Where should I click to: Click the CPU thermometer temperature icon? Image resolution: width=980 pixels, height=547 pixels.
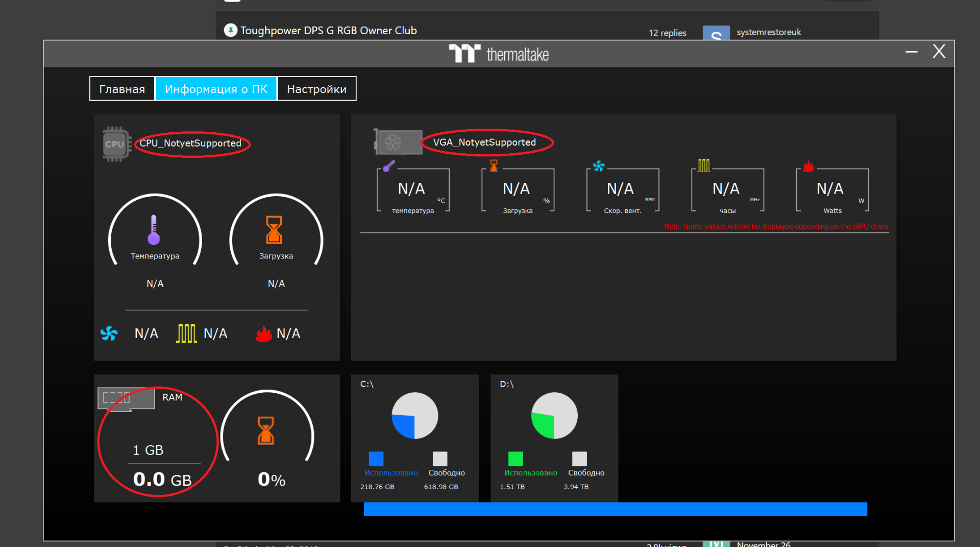(x=154, y=230)
